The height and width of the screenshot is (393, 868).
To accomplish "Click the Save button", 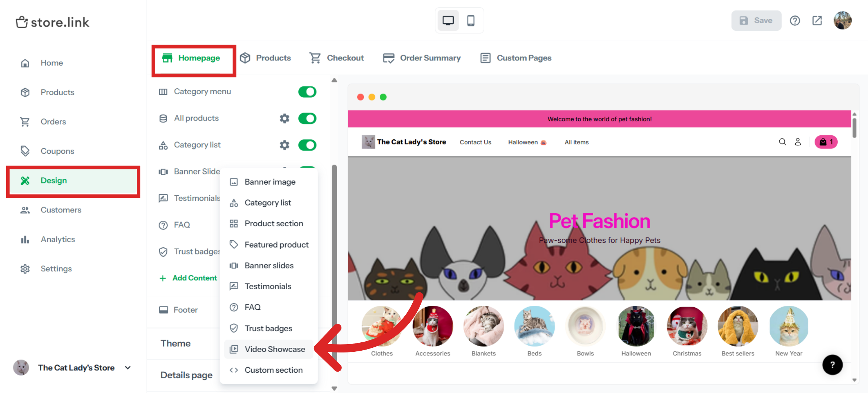I will (756, 21).
